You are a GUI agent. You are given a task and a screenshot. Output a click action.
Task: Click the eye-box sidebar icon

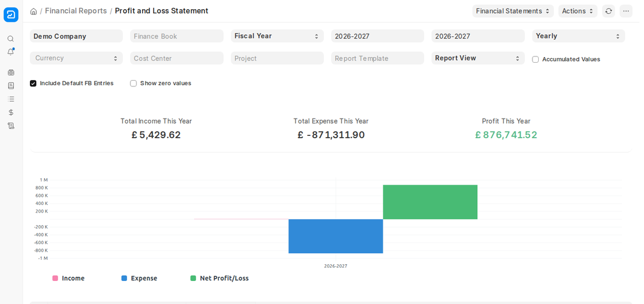11,73
